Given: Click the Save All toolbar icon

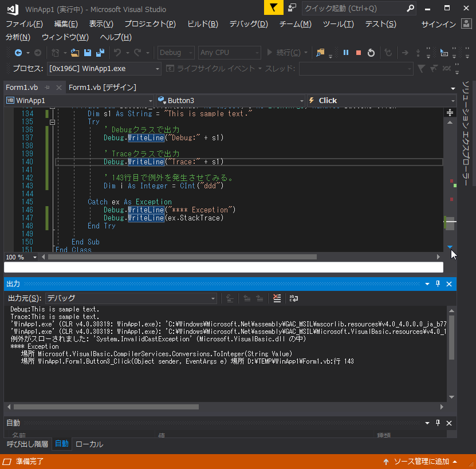Looking at the screenshot, I should pyautogui.click(x=100, y=53).
